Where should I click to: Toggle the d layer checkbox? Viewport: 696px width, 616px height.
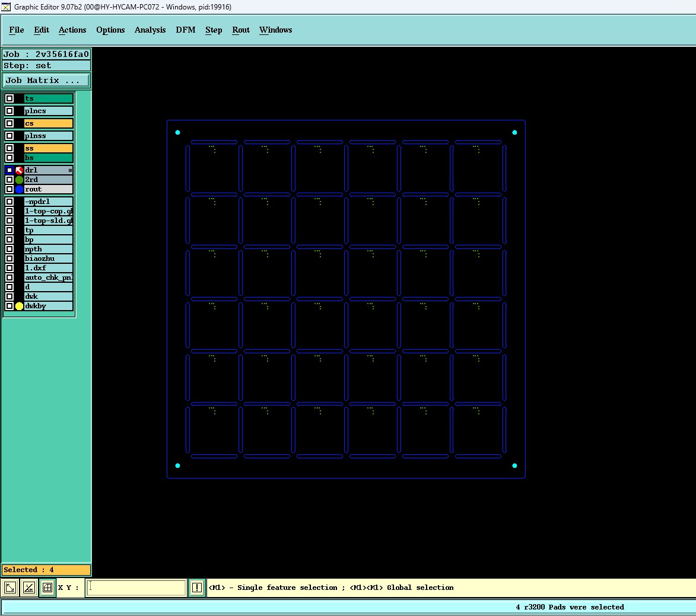[x=9, y=287]
